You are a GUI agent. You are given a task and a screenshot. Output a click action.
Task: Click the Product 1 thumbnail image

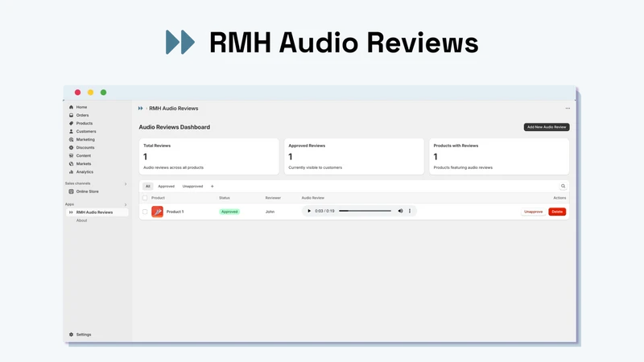(157, 212)
